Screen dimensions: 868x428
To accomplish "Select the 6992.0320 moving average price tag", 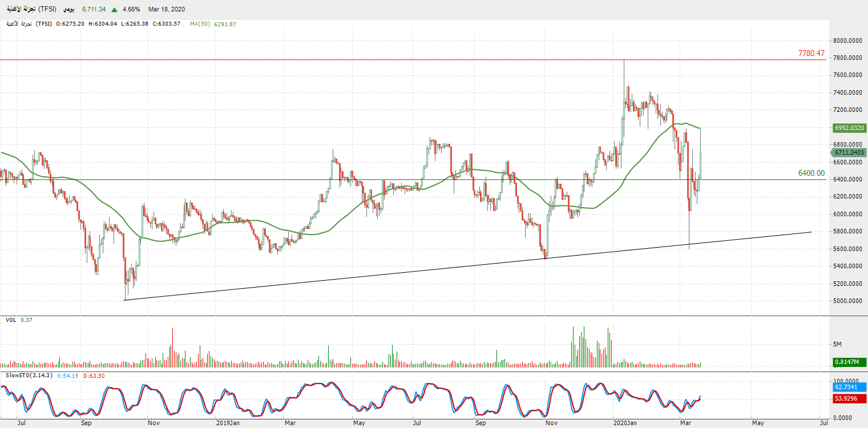I will [850, 128].
